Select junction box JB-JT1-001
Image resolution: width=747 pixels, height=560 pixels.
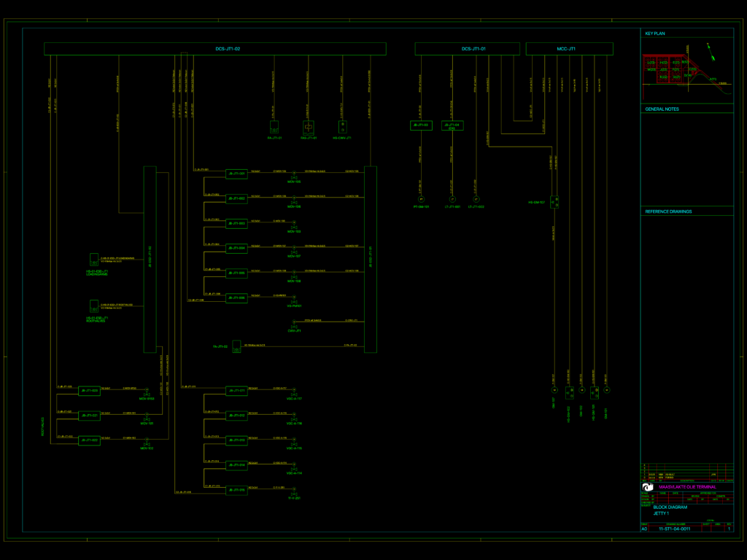236,174
